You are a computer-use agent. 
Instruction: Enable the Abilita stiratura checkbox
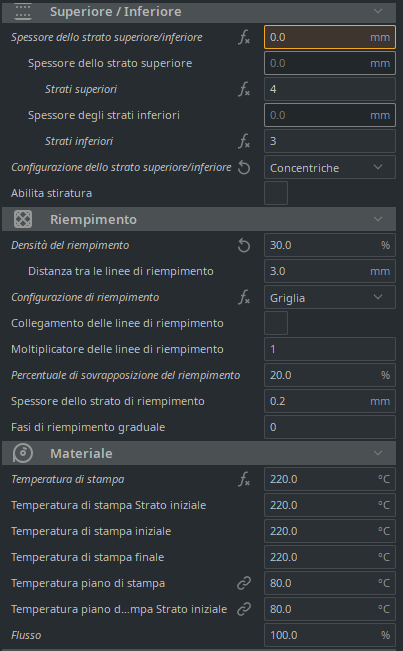276,193
